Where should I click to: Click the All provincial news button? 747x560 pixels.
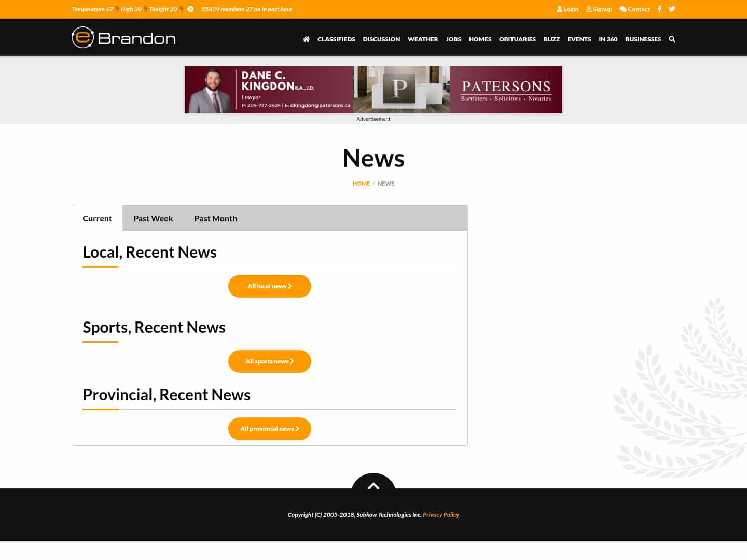click(270, 429)
